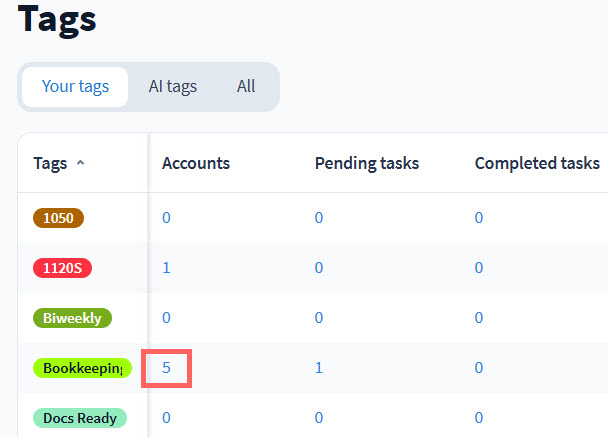The image size is (608, 437).
Task: Click Docs Ready accounts count link
Action: point(166,418)
